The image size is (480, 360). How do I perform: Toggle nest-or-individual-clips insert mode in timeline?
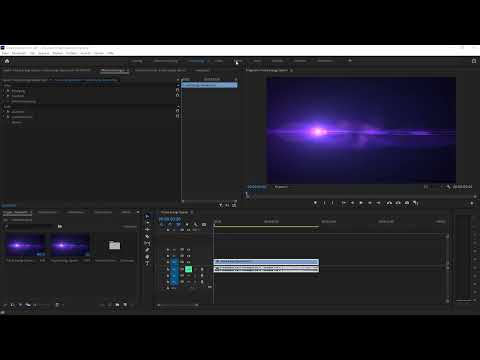tap(162, 225)
